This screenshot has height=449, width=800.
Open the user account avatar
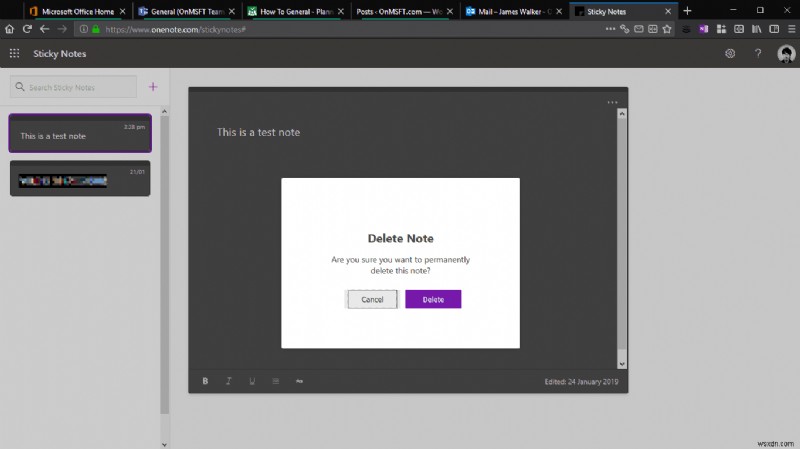785,54
